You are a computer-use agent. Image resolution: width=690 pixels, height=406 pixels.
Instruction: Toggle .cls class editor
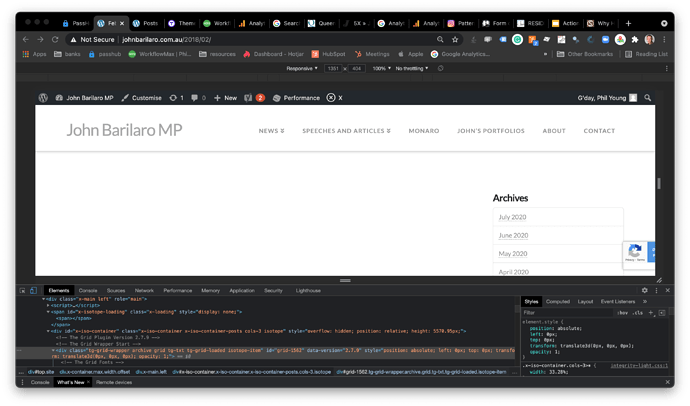638,313
